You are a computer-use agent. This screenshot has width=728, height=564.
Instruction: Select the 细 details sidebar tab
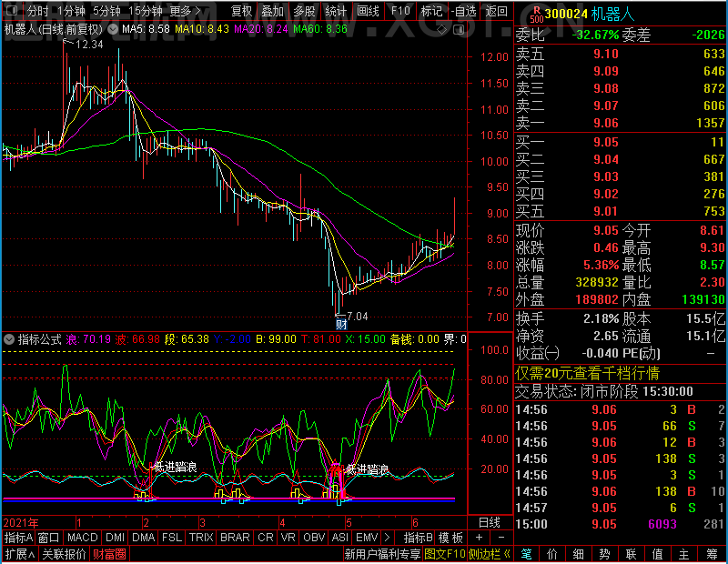tap(579, 554)
